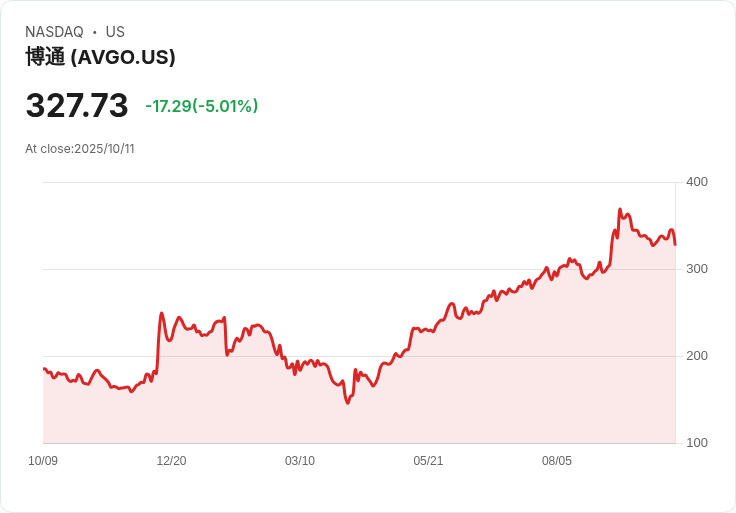Open the 博通 (AVGO.US) stock title
Image resolution: width=736 pixels, height=513 pixels.
(x=100, y=57)
